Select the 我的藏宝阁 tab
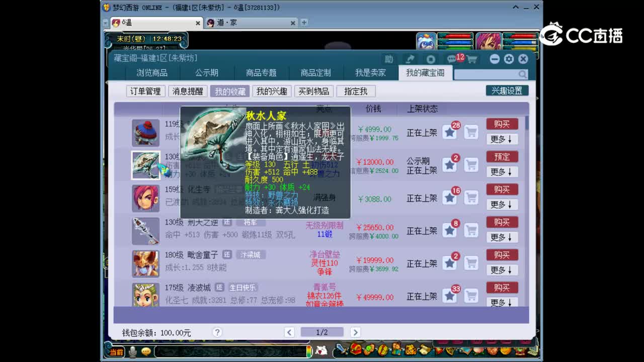This screenshot has height=362, width=644. point(425,73)
